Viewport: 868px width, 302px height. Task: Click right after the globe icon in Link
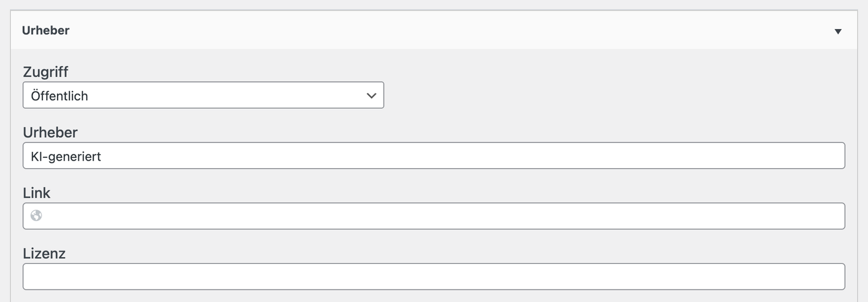(51, 216)
